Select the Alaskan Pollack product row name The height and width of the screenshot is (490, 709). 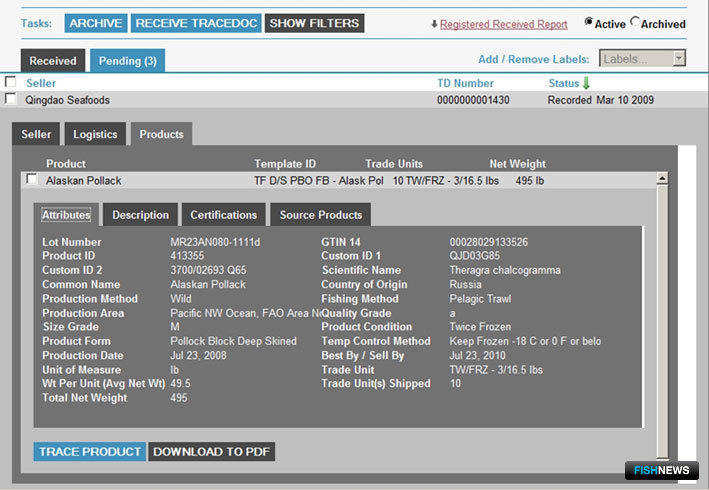(84, 181)
